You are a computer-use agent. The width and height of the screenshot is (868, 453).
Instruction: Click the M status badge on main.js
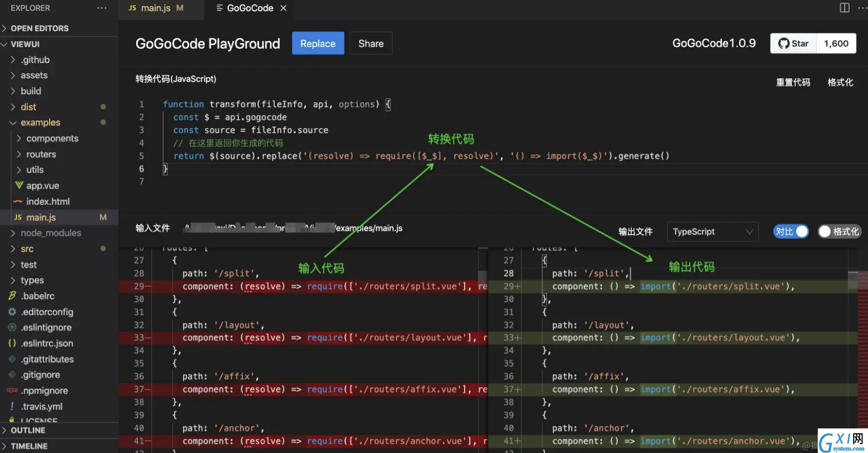pos(103,218)
